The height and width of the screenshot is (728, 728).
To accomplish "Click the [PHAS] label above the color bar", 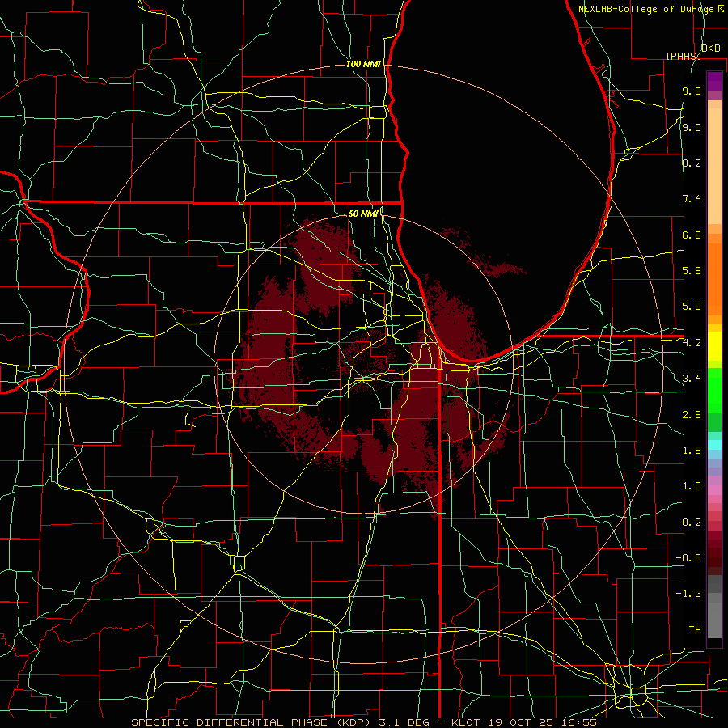I will [x=684, y=56].
